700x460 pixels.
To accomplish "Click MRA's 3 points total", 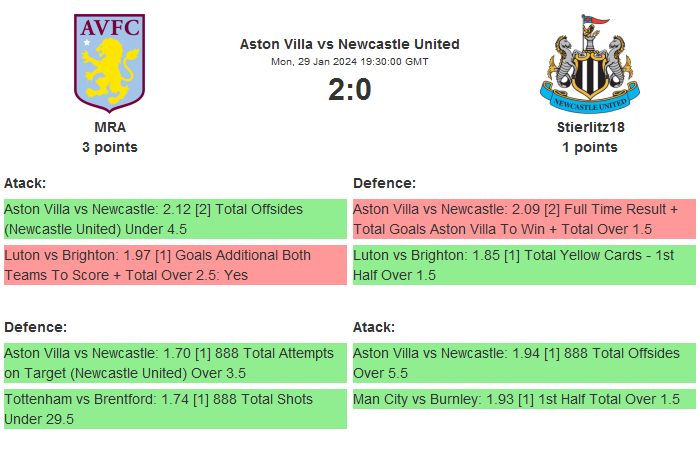I will pyautogui.click(x=110, y=147).
